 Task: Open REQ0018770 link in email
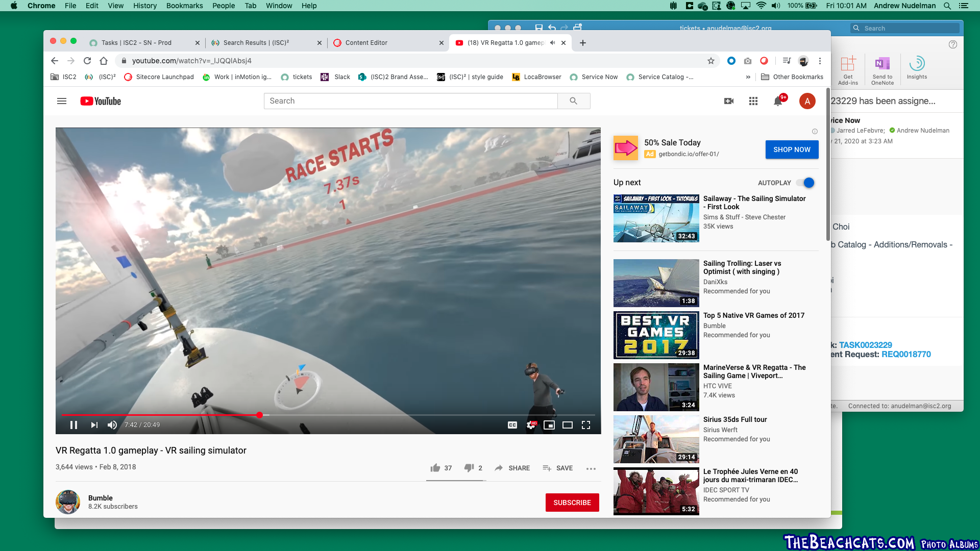tap(906, 354)
